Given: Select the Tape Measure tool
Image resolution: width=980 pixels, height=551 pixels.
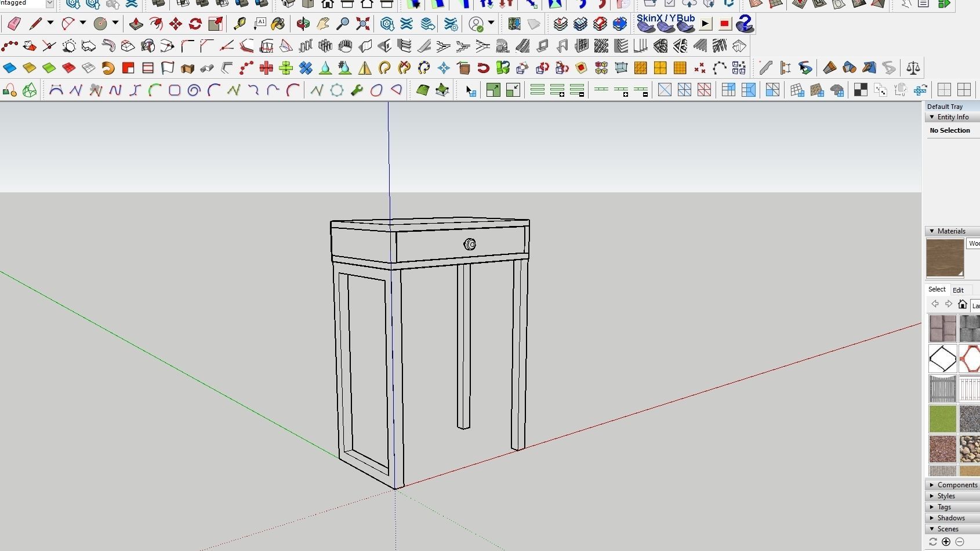Looking at the screenshot, I should point(239,24).
